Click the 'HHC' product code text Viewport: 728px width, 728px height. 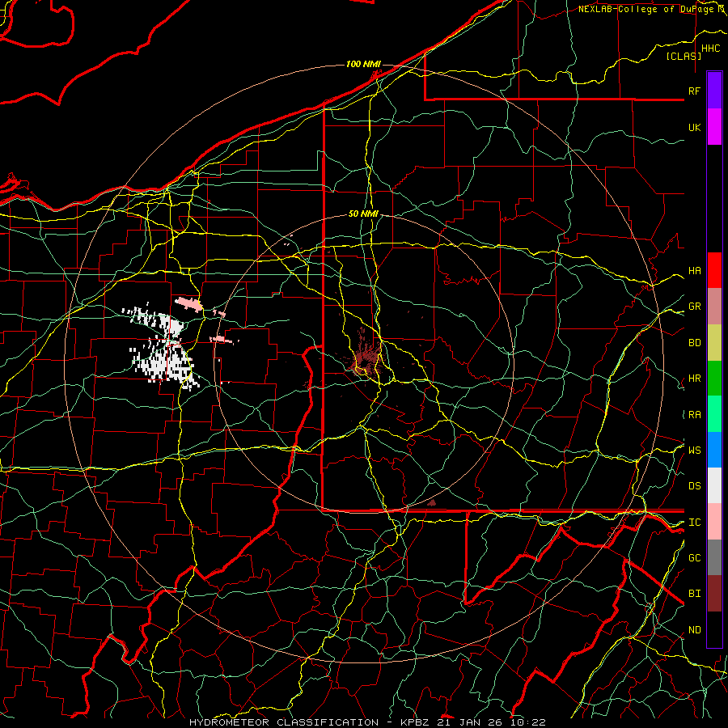(x=710, y=49)
